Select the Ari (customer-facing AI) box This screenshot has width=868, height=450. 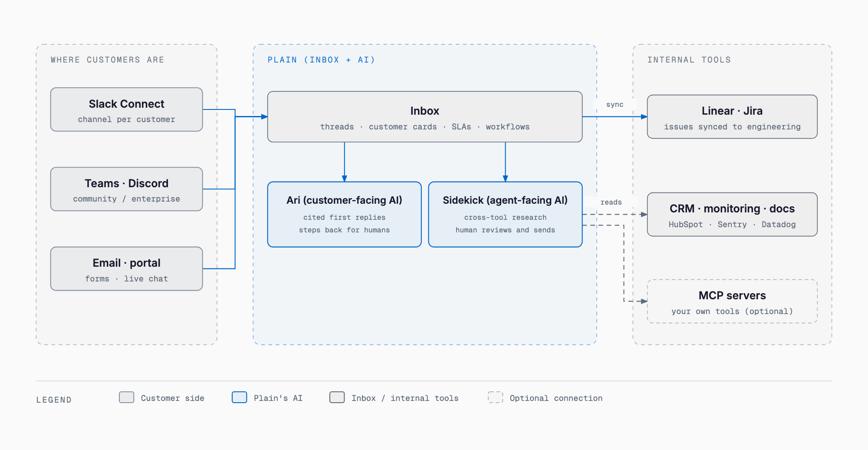point(345,214)
